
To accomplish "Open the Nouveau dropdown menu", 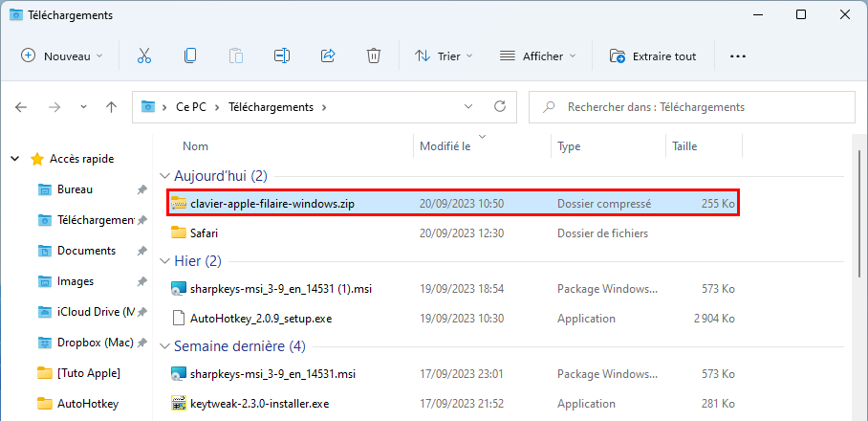I will pyautogui.click(x=62, y=55).
